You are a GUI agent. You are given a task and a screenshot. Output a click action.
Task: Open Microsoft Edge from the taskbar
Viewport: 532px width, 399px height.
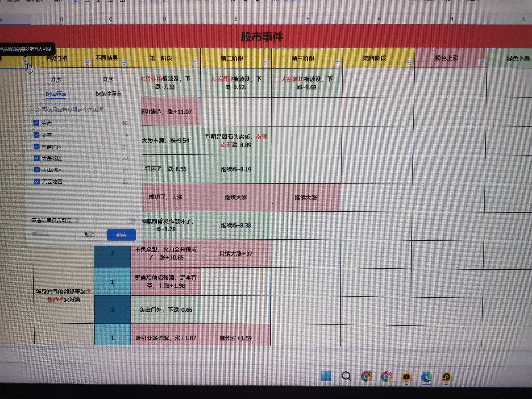(426, 377)
